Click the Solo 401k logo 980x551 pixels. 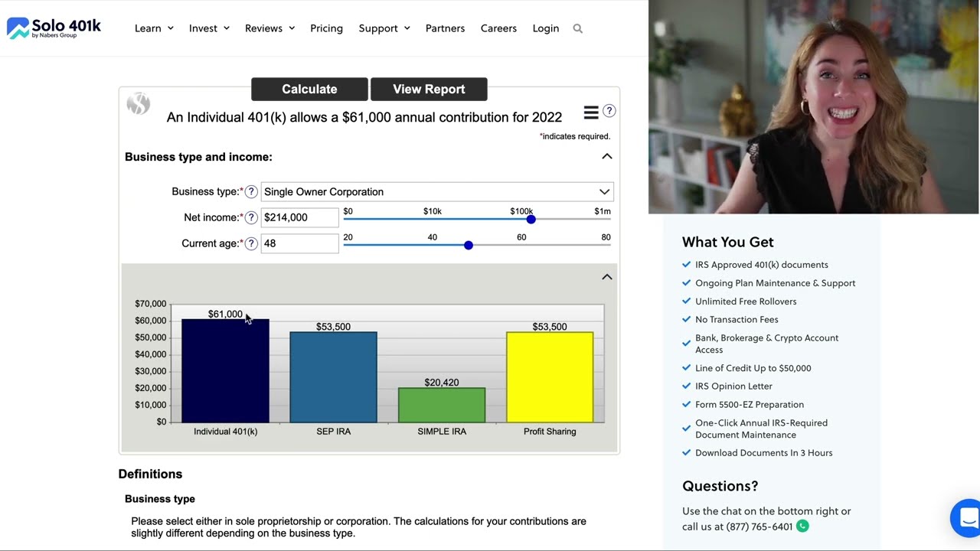click(54, 28)
